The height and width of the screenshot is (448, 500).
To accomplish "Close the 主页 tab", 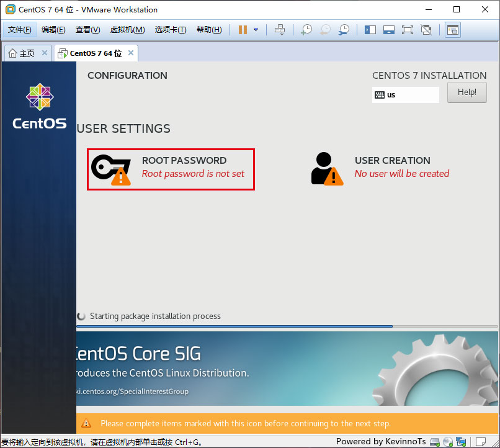I will click(x=45, y=53).
